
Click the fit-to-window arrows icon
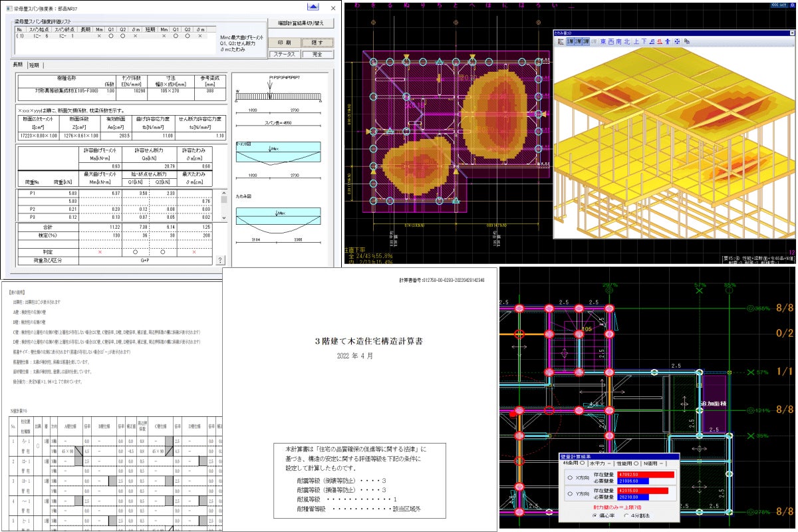[677, 42]
